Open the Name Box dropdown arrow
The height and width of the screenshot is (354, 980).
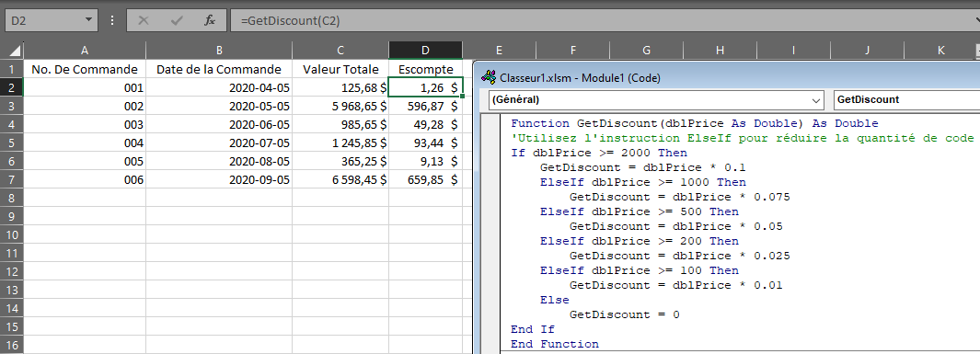pyautogui.click(x=88, y=20)
